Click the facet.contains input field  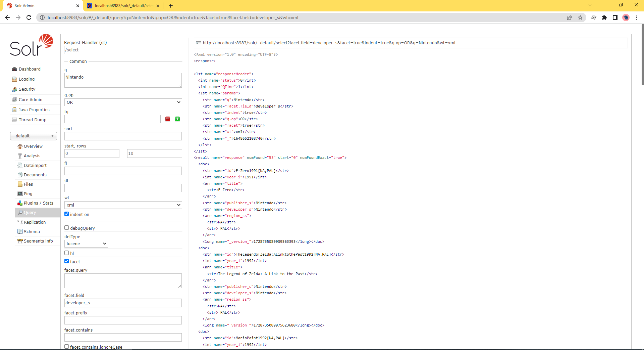pos(123,338)
